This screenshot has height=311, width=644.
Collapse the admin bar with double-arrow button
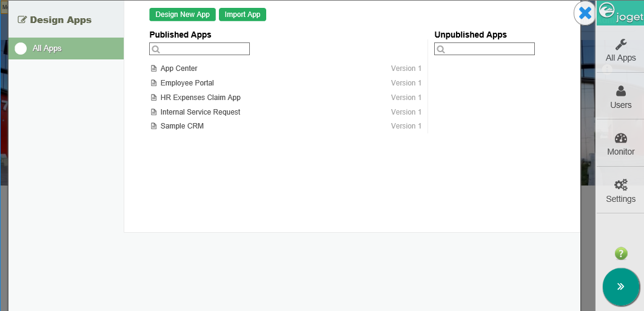coord(620,287)
